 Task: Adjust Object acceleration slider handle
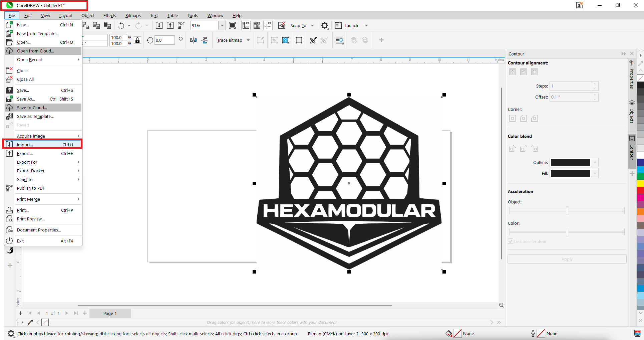click(x=567, y=210)
